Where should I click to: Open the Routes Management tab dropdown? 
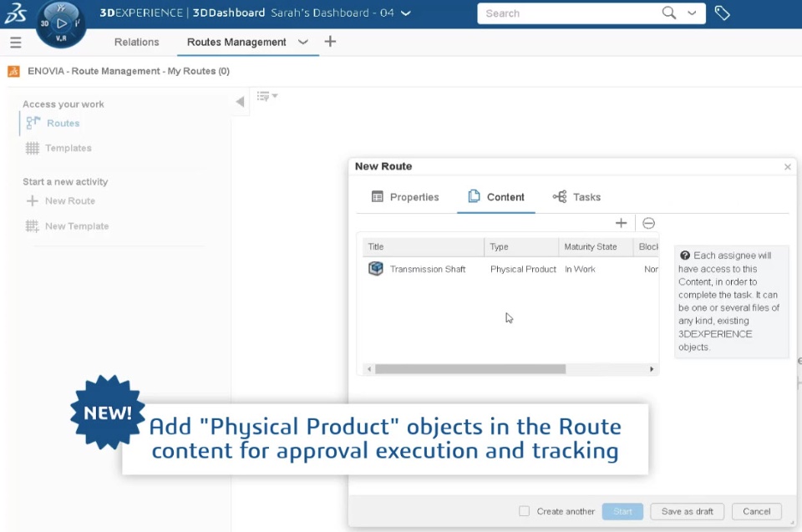tap(302, 42)
